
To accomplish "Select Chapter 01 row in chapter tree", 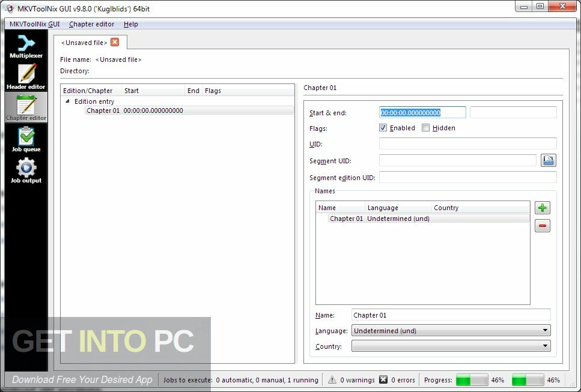I will click(x=189, y=110).
